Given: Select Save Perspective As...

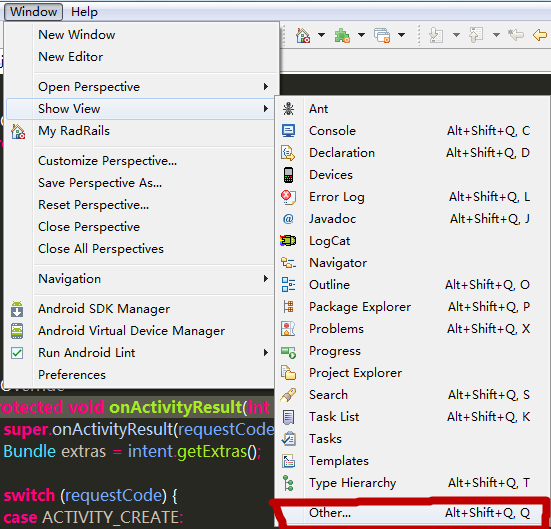Looking at the screenshot, I should (x=100, y=183).
